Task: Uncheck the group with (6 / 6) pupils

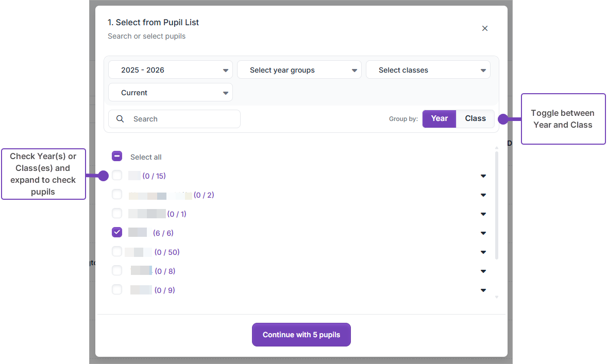Action: (x=117, y=232)
